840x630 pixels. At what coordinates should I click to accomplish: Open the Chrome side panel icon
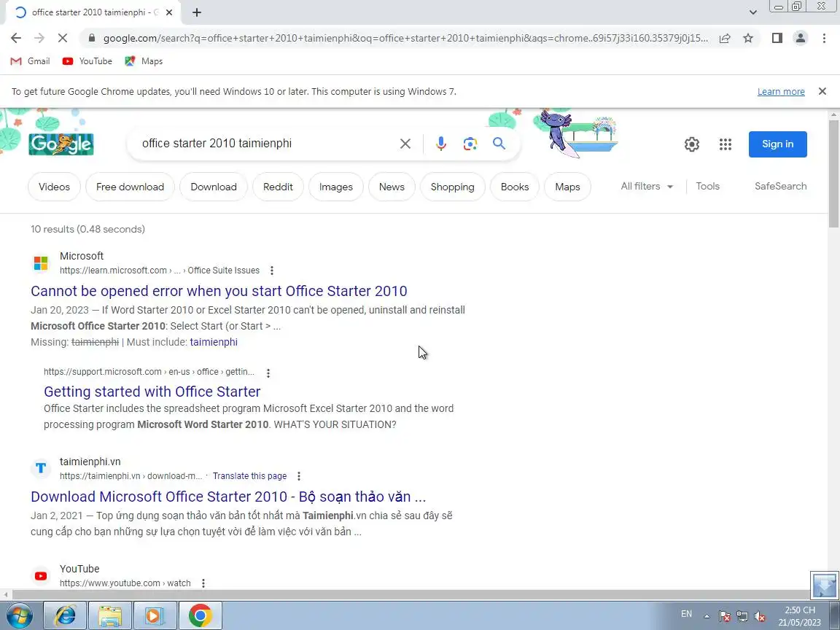[x=777, y=38]
